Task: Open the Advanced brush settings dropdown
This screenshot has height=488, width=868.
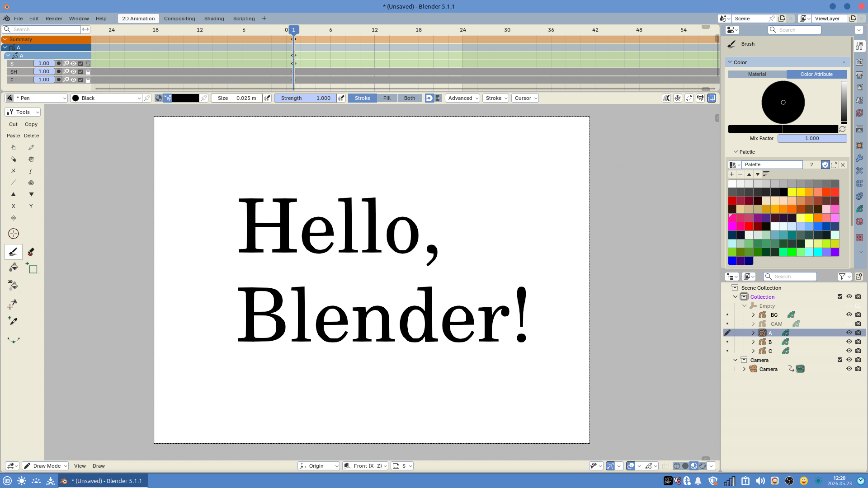Action: coord(462,98)
